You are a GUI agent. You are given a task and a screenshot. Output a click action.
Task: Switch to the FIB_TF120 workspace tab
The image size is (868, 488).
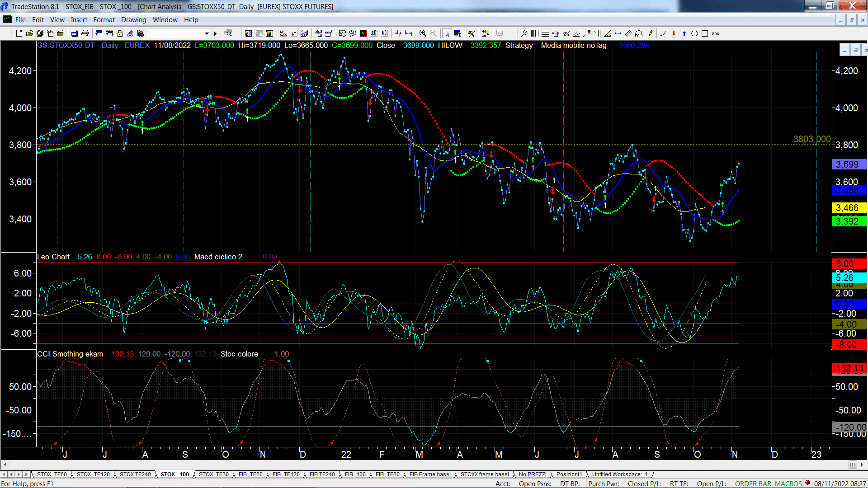286,474
